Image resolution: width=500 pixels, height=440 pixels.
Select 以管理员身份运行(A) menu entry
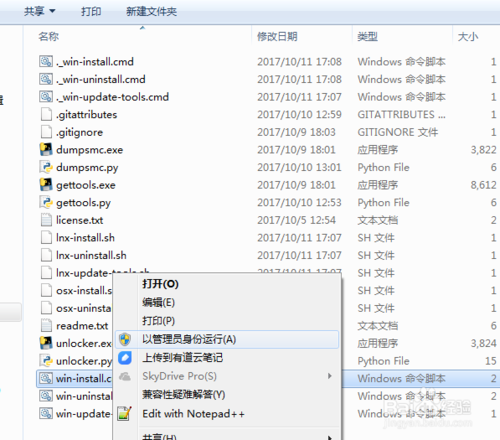click(x=227, y=339)
